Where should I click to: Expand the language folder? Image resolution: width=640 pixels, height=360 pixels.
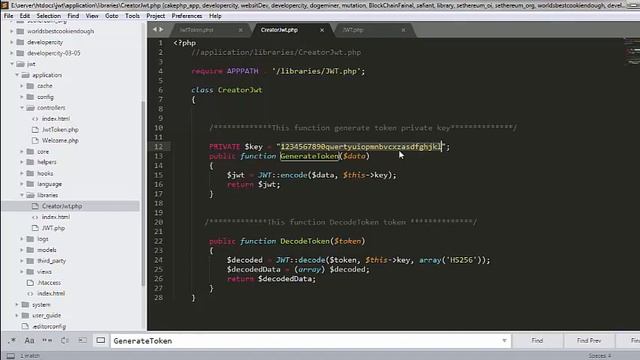[x=22, y=184]
